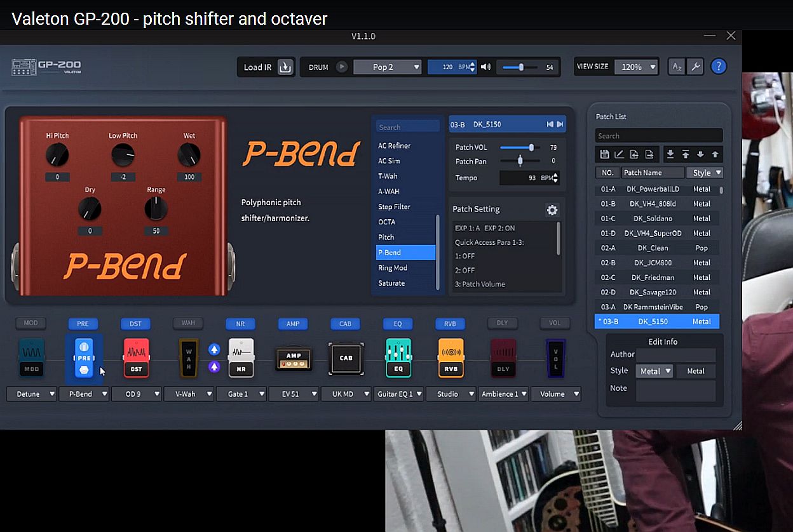Select the NR noise gate pedal
The width and height of the screenshot is (793, 532).
tap(240, 357)
